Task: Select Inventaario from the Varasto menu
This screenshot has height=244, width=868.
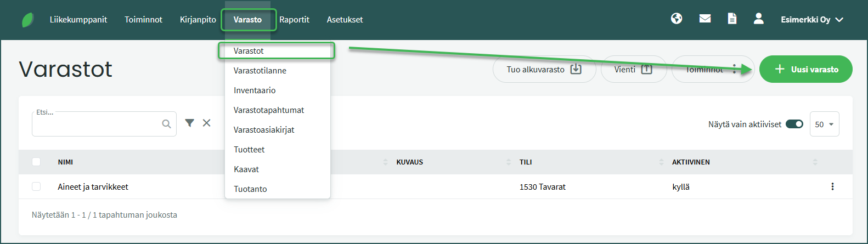Action: click(x=255, y=90)
